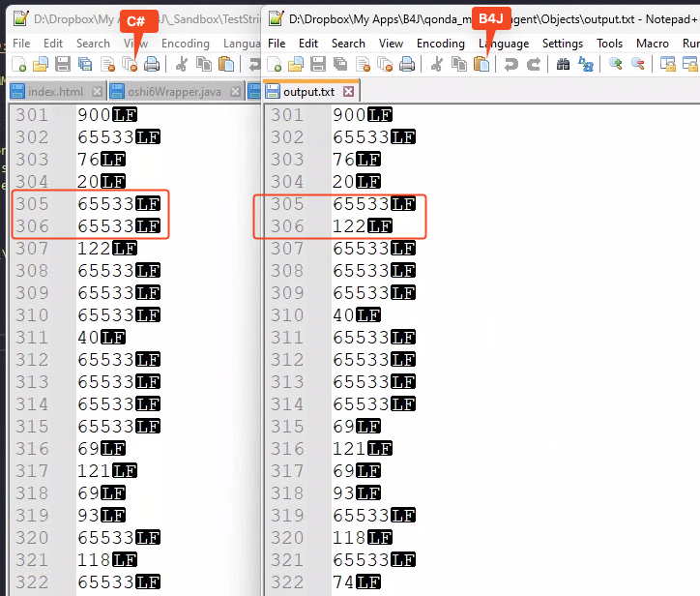Click Close document icon in output.txt window
700x596 pixels.
(363, 64)
